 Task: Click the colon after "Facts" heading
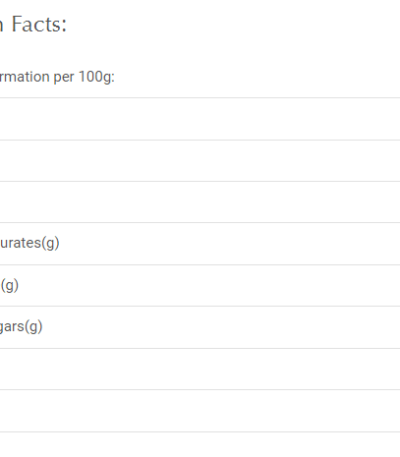(64, 27)
